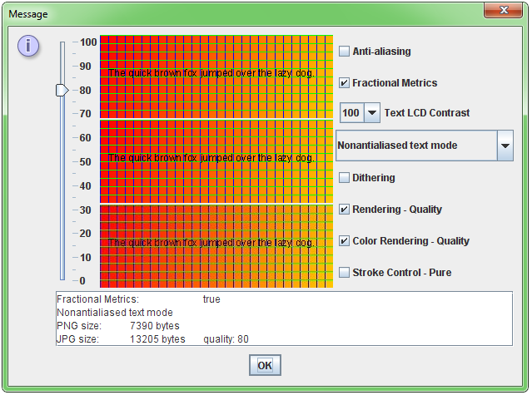532x395 pixels.
Task: Expand the Nonantialiased text mode combo box
Action: click(505, 146)
